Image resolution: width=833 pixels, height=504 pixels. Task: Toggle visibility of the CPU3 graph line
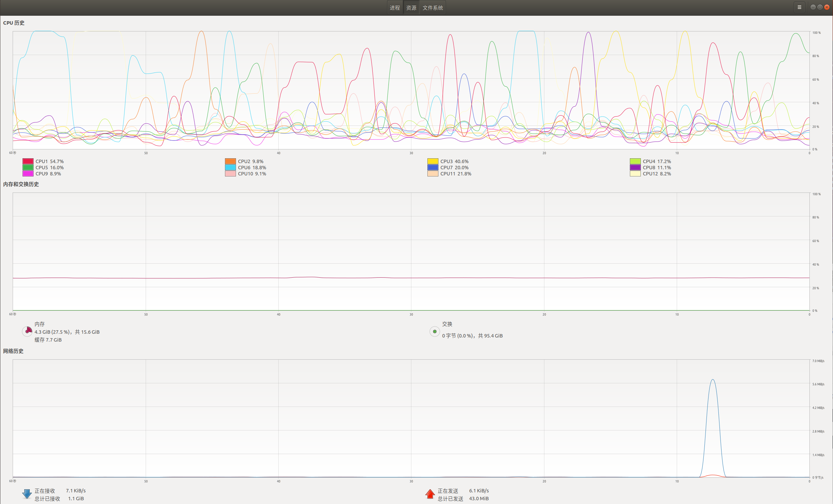[432, 161]
